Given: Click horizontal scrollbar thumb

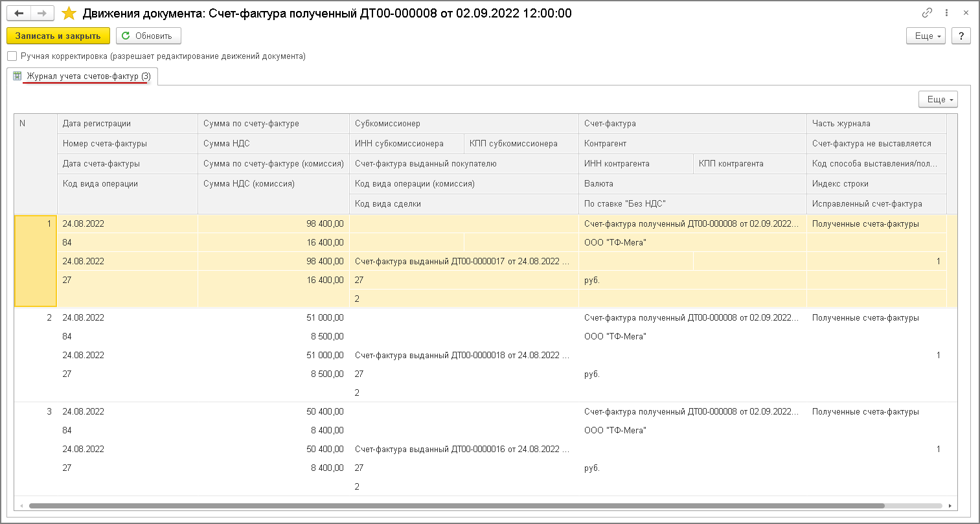Looking at the screenshot, I should pos(457,506).
